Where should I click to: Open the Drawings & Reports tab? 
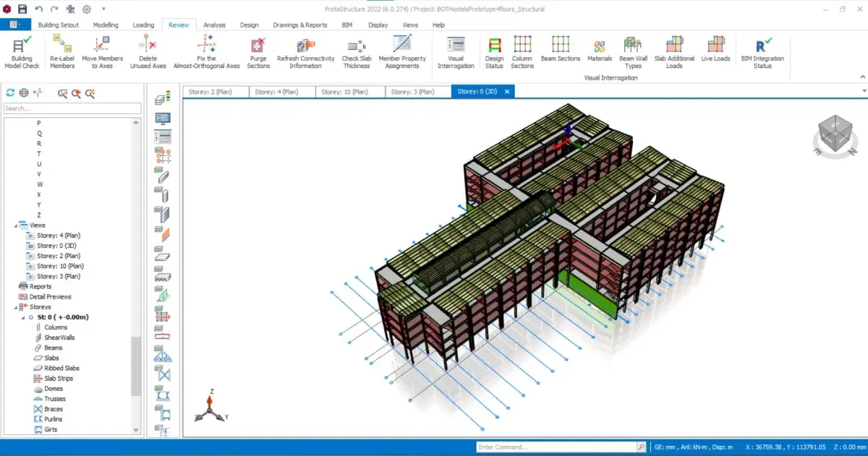tap(300, 25)
